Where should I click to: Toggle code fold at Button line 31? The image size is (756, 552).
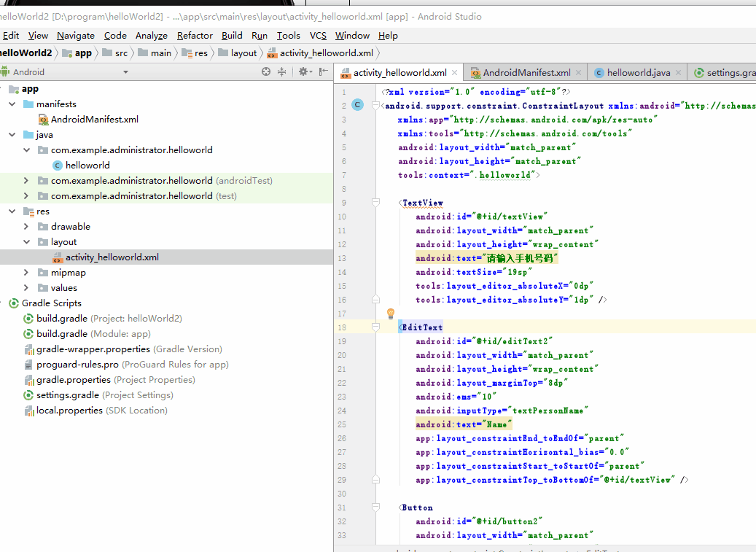tap(375, 508)
